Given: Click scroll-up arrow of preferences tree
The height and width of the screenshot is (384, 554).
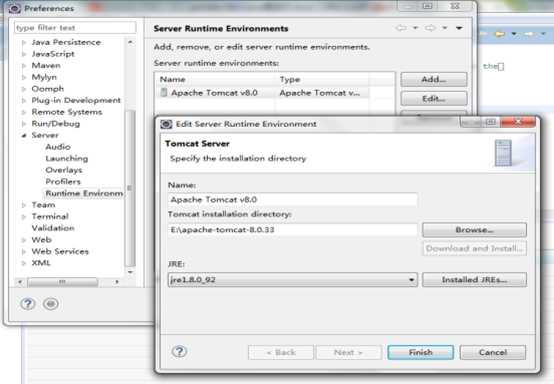Looking at the screenshot, I should [x=130, y=42].
